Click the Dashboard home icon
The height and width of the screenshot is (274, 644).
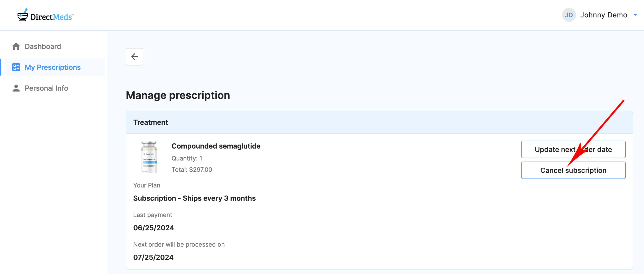coord(16,46)
